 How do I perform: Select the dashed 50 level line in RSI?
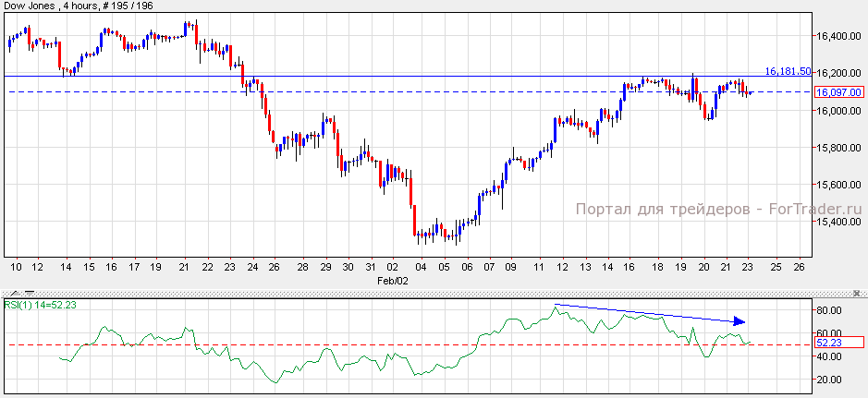[277, 344]
